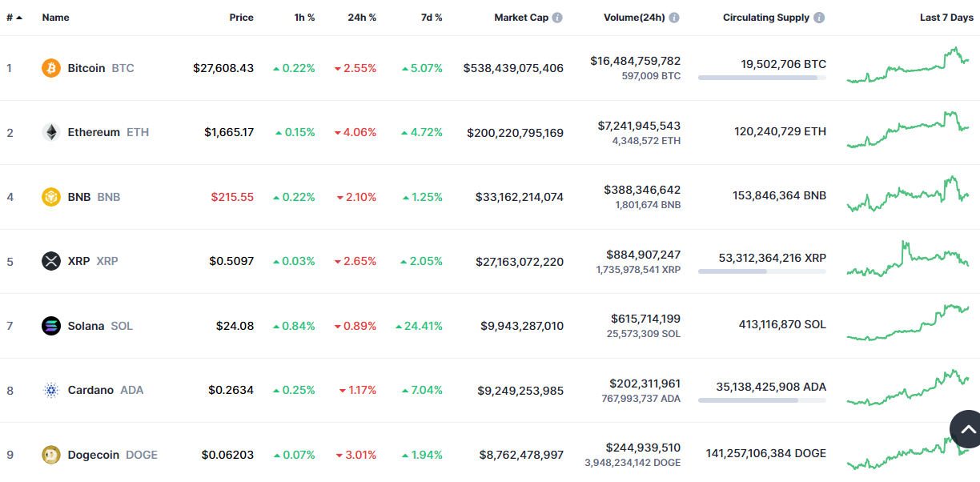This screenshot has height=482, width=980.
Task: Open Cardano's 7-day sparkline chart
Action: [908, 388]
